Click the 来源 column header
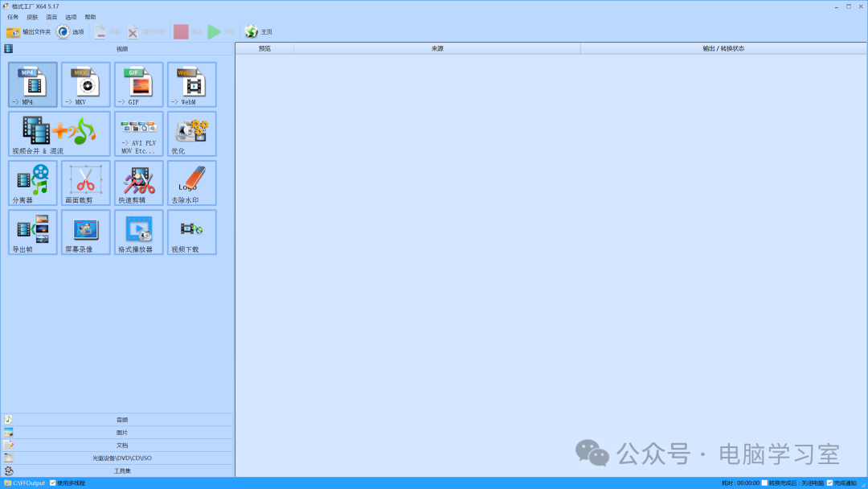Screen dimensions: 868x489 (x=436, y=49)
